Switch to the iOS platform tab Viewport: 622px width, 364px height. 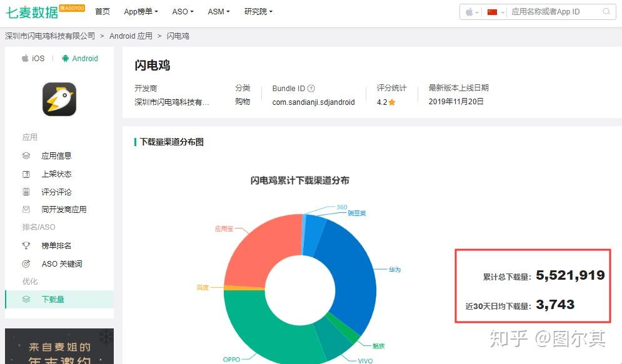33,58
